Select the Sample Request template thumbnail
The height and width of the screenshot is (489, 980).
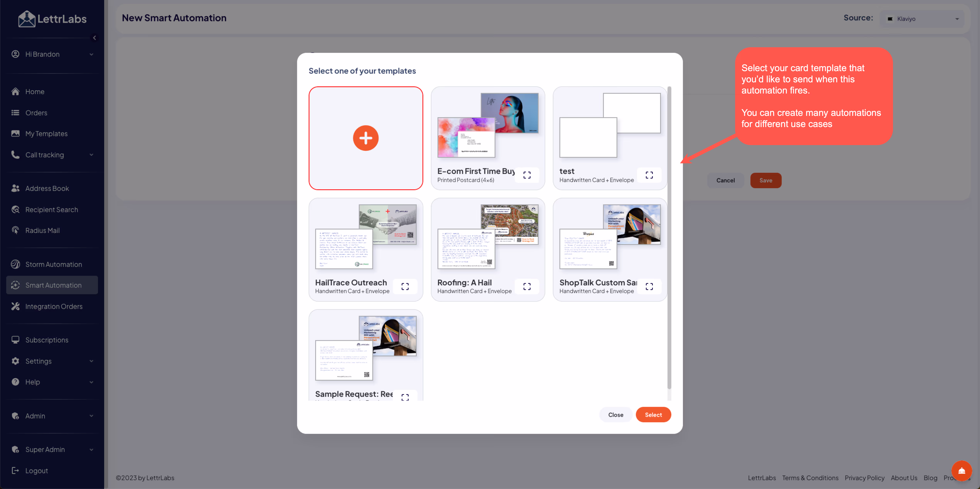point(366,348)
